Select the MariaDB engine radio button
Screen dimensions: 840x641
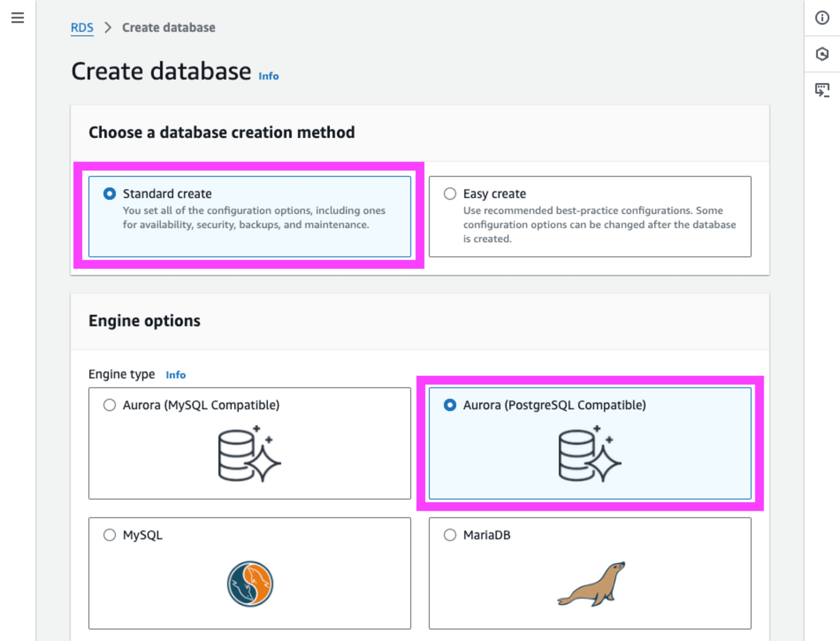tap(450, 535)
